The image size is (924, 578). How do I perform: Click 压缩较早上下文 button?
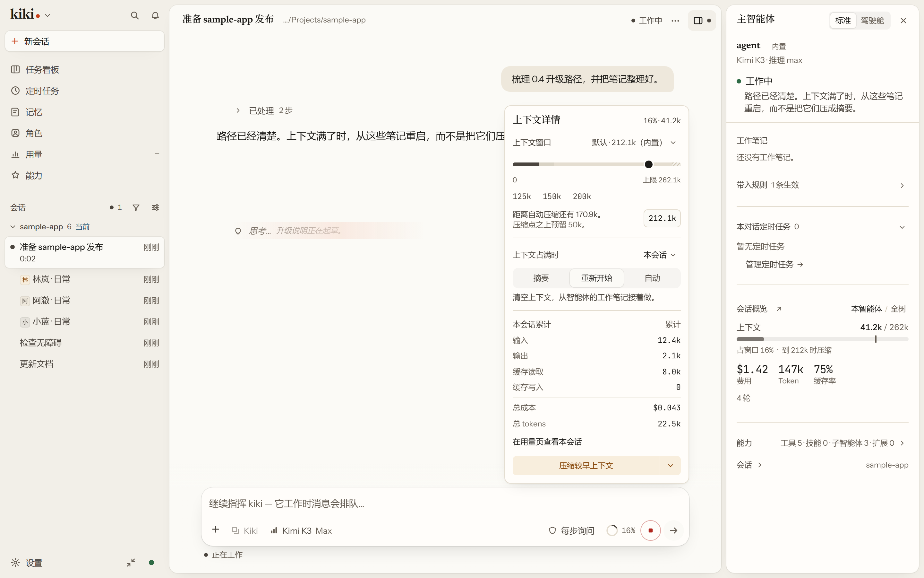tap(586, 466)
